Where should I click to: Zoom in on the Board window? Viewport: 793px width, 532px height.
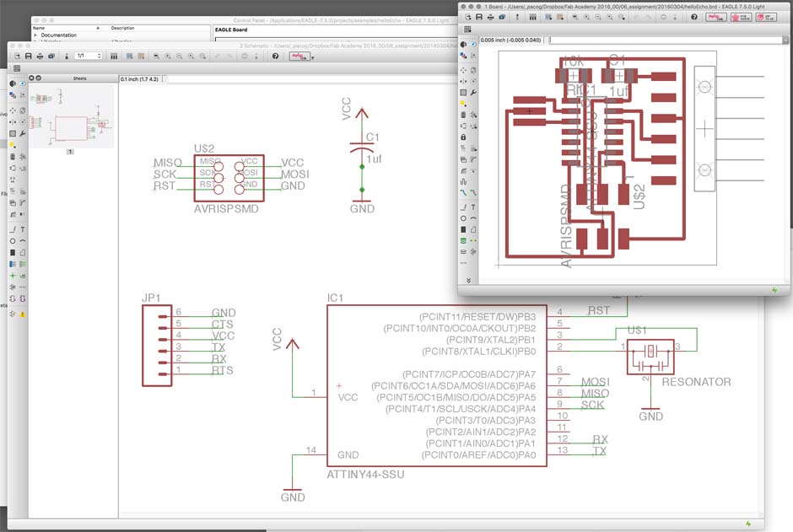click(586, 17)
